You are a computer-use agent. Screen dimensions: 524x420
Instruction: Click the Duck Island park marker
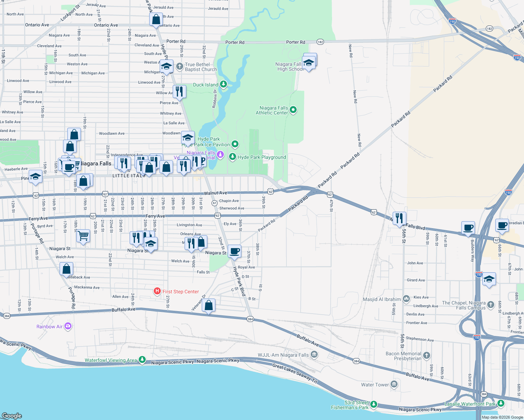click(223, 84)
